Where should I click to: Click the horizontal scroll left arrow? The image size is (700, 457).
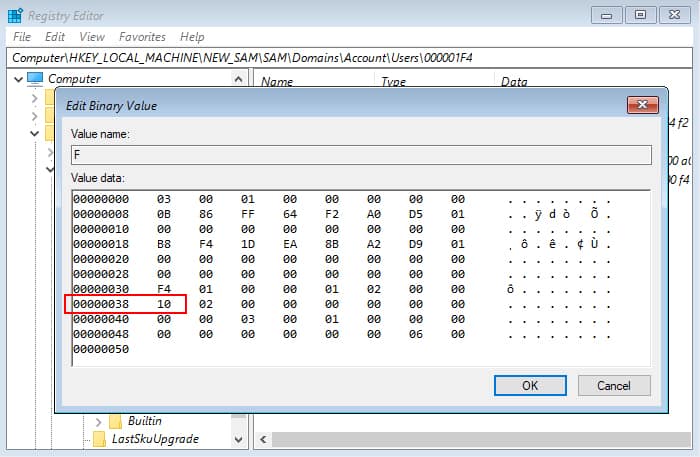click(x=263, y=440)
